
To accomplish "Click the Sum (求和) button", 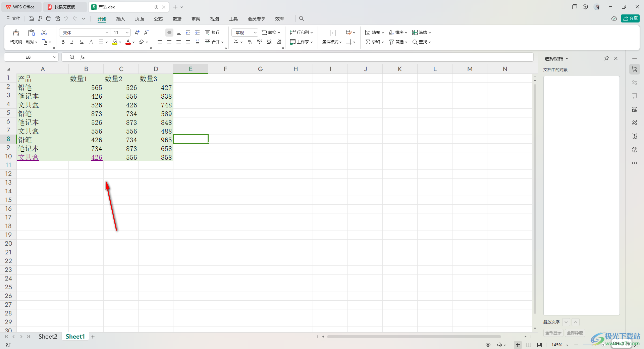I will [x=374, y=42].
